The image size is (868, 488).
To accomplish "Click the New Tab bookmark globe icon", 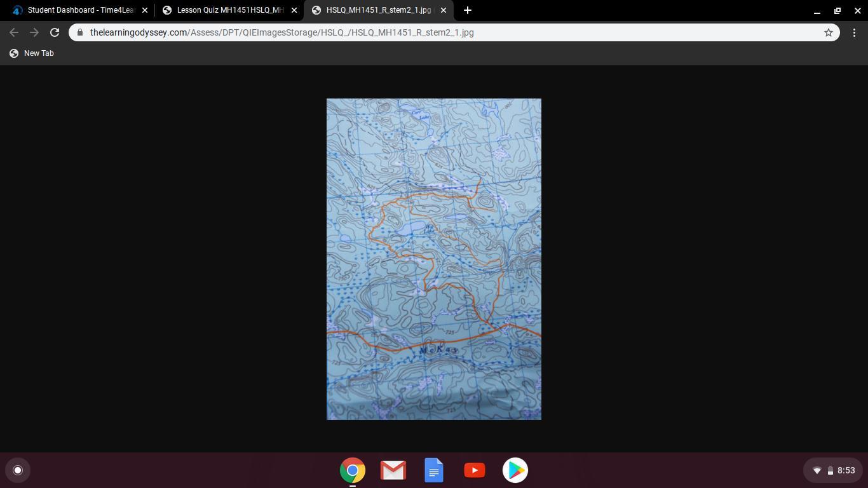I will point(14,53).
